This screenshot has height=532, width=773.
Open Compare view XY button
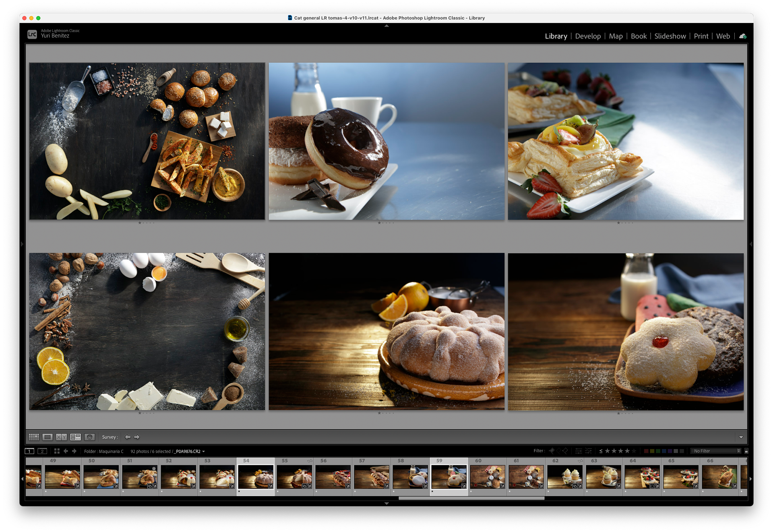(61, 437)
